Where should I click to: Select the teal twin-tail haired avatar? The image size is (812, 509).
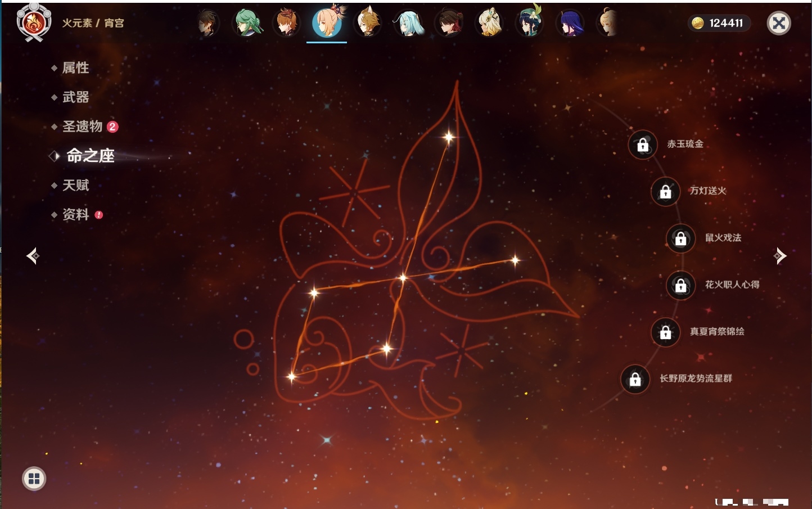[x=409, y=23]
